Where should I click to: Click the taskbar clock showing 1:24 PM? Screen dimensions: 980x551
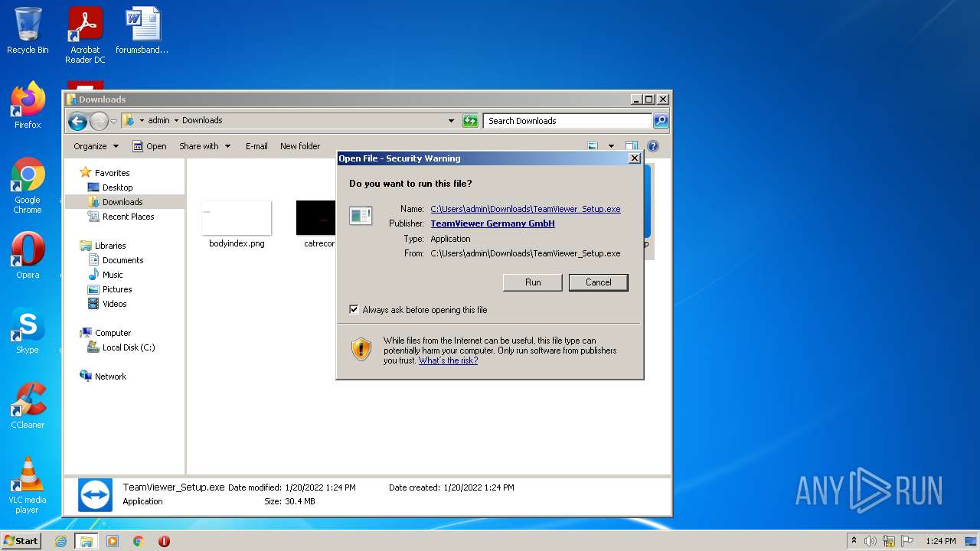click(940, 541)
